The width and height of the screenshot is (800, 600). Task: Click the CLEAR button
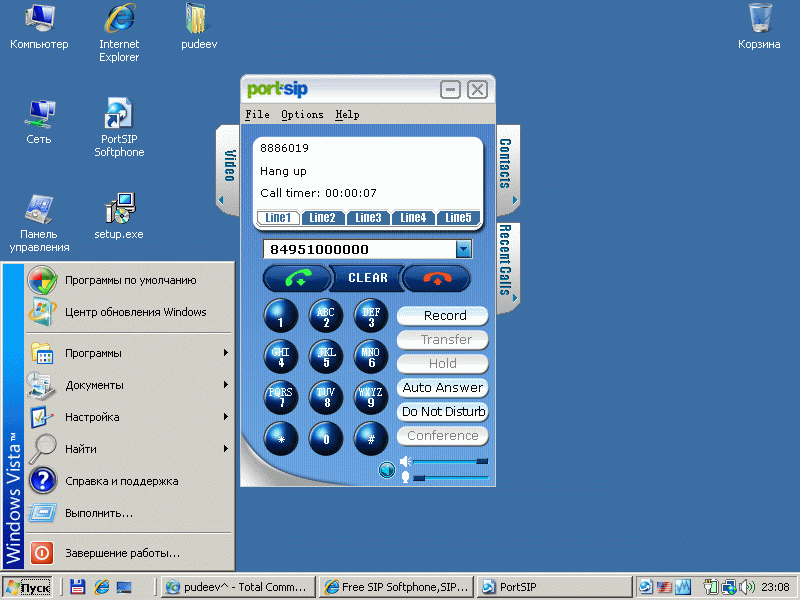click(x=367, y=278)
